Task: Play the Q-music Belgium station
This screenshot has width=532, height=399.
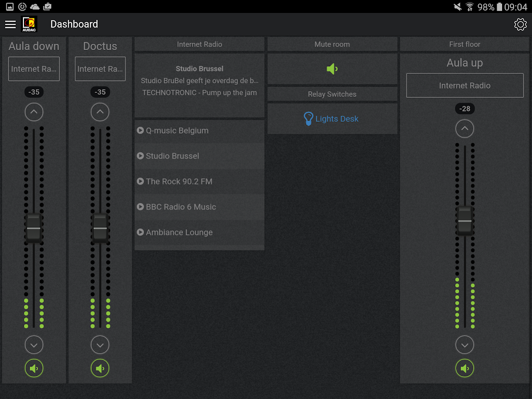Action: [199, 131]
